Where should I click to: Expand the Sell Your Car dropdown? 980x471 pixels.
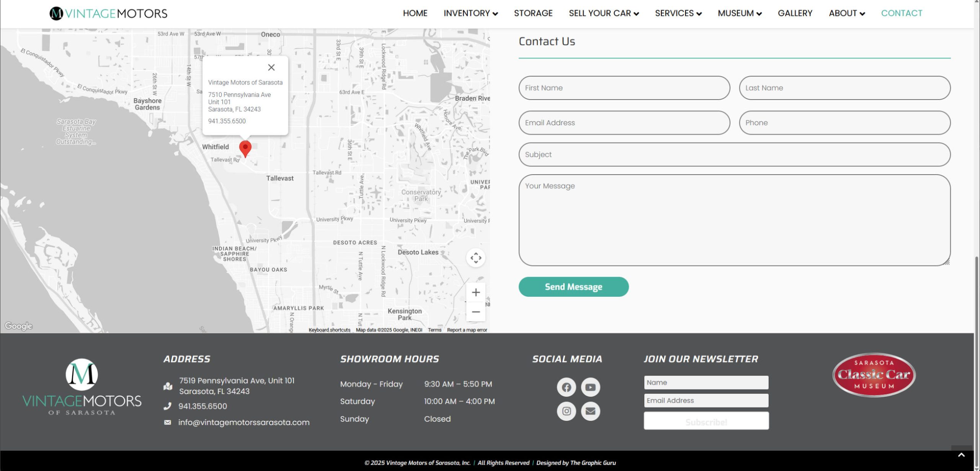604,13
